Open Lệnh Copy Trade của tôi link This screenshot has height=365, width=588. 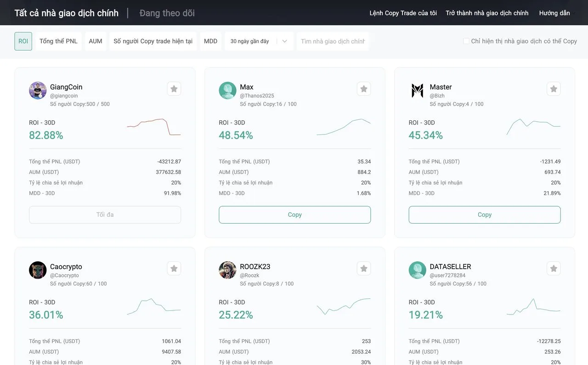point(403,13)
